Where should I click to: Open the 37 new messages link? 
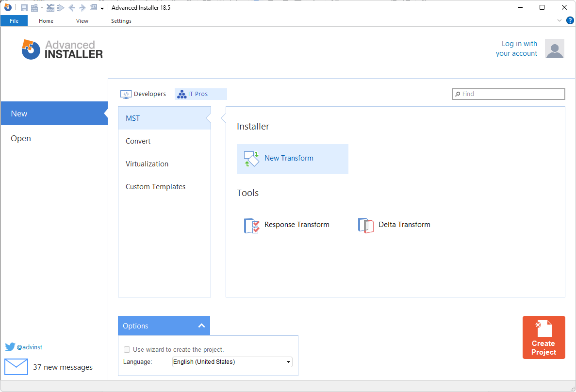click(63, 367)
